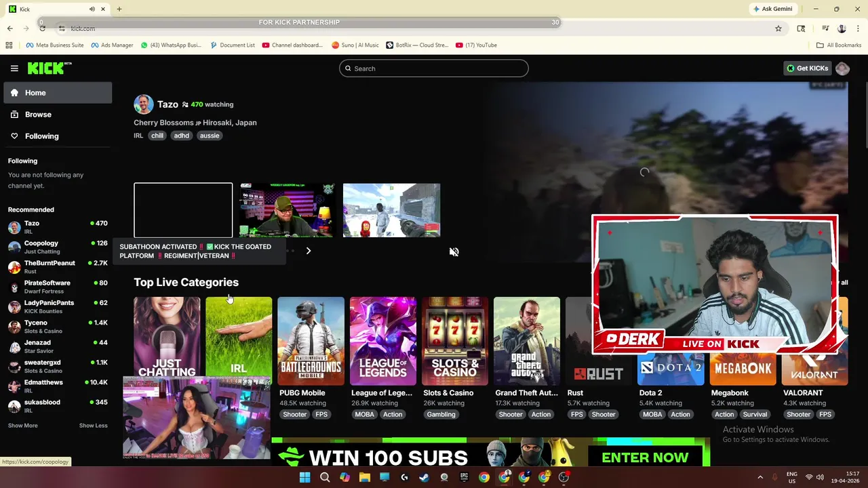Select Home in sidebar
The width and height of the screenshot is (868, 488).
(x=58, y=93)
